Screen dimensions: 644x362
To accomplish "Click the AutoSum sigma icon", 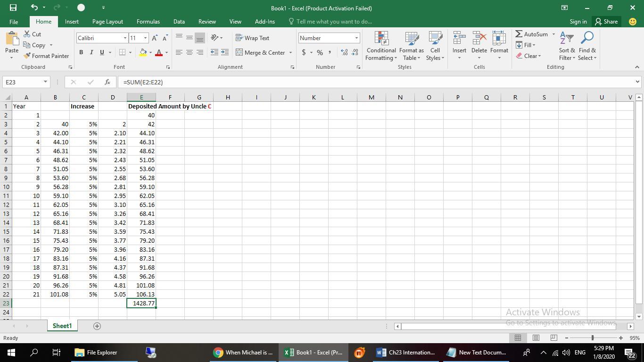I will pos(519,34).
